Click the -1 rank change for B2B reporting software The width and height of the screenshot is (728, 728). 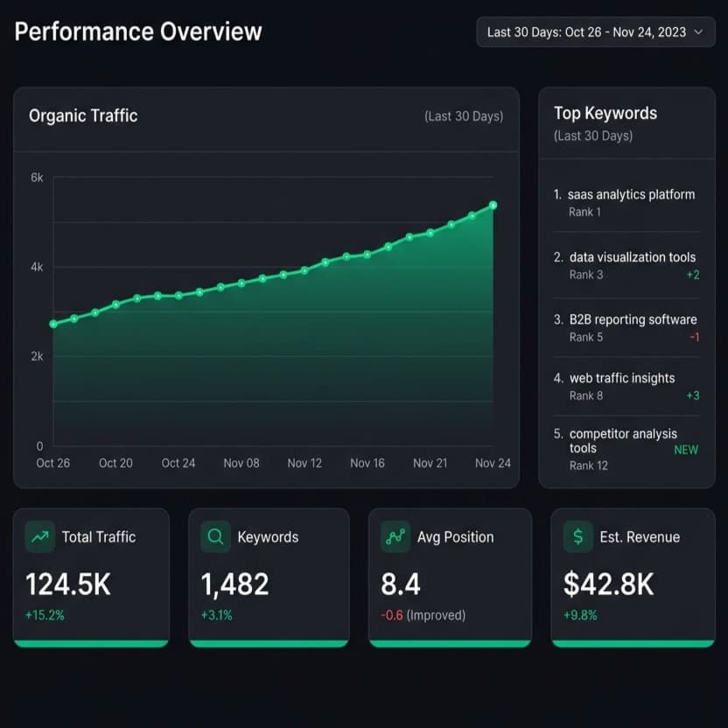tap(694, 337)
